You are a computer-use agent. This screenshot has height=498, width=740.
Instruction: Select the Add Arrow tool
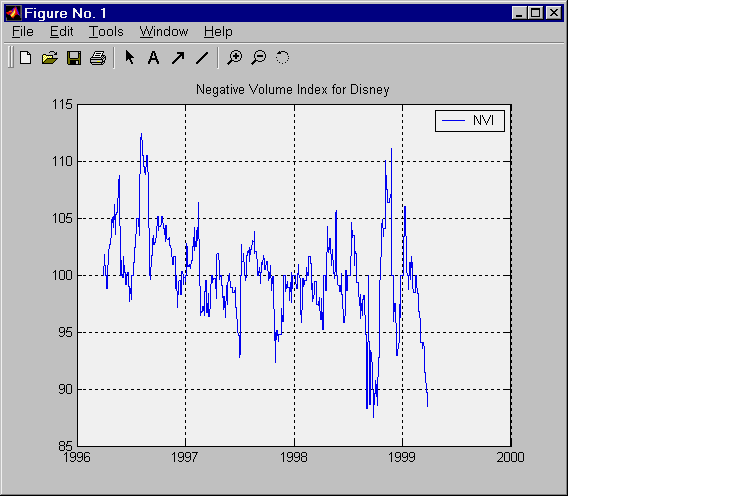178,58
